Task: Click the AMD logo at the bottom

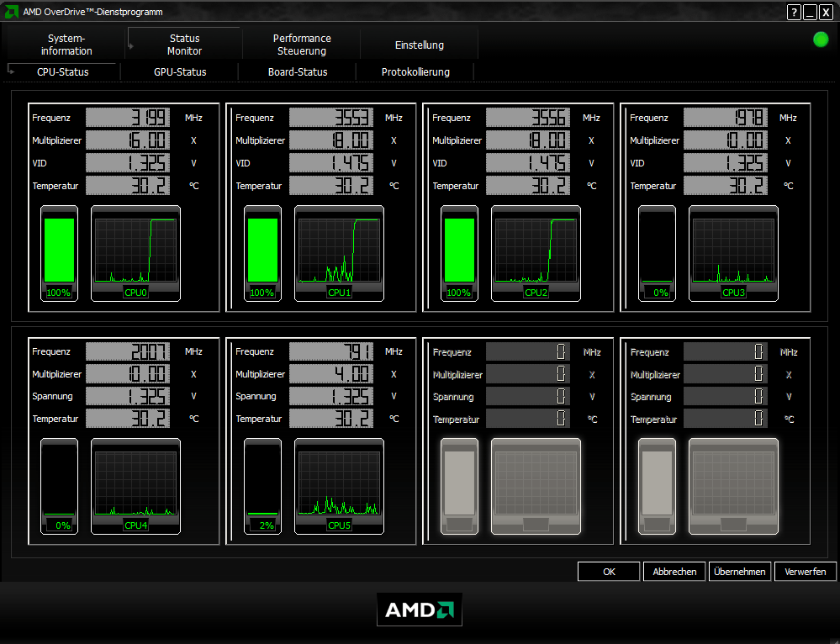Action: [x=420, y=610]
